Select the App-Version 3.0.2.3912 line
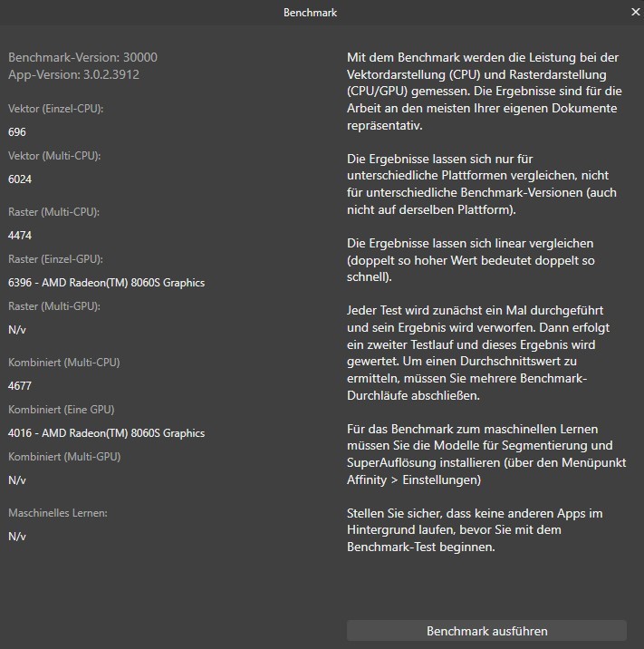 (x=73, y=74)
